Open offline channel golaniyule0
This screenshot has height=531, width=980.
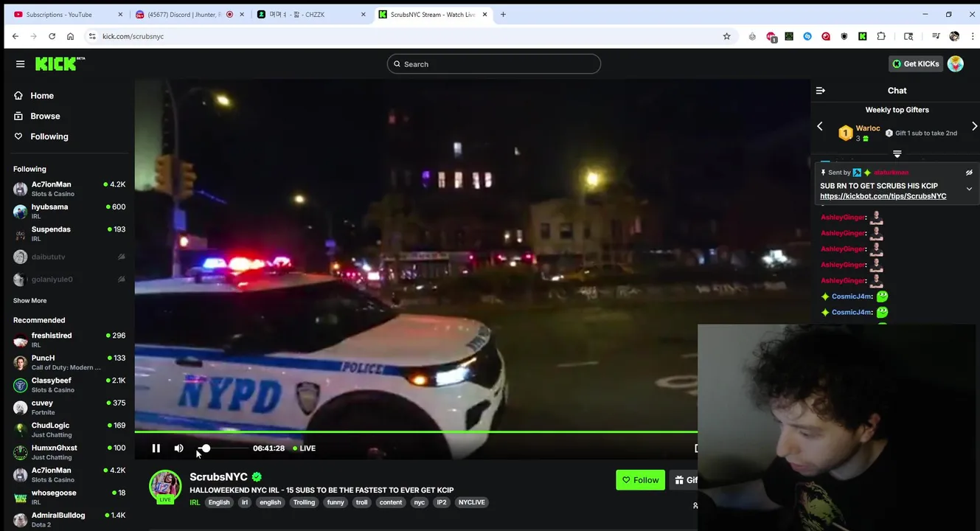pyautogui.click(x=69, y=280)
